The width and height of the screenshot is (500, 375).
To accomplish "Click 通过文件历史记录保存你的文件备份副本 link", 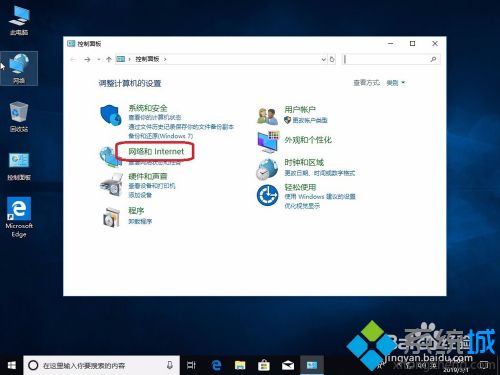I will (181, 127).
